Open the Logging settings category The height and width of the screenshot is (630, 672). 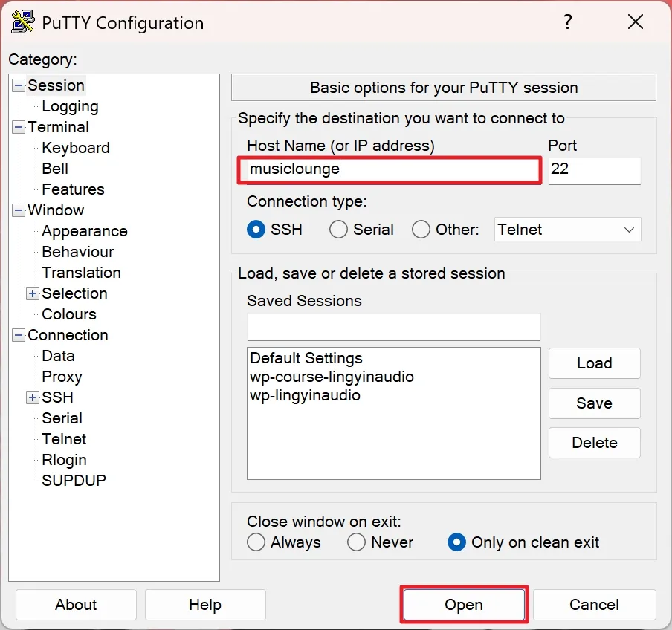point(71,106)
